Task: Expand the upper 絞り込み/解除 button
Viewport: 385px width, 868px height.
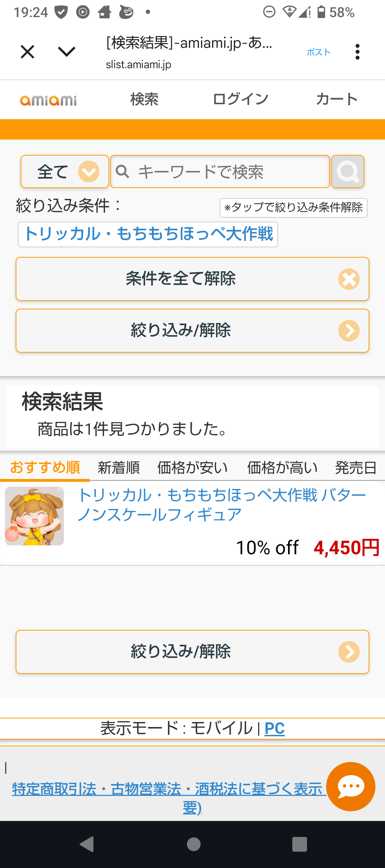Action: coord(192,330)
